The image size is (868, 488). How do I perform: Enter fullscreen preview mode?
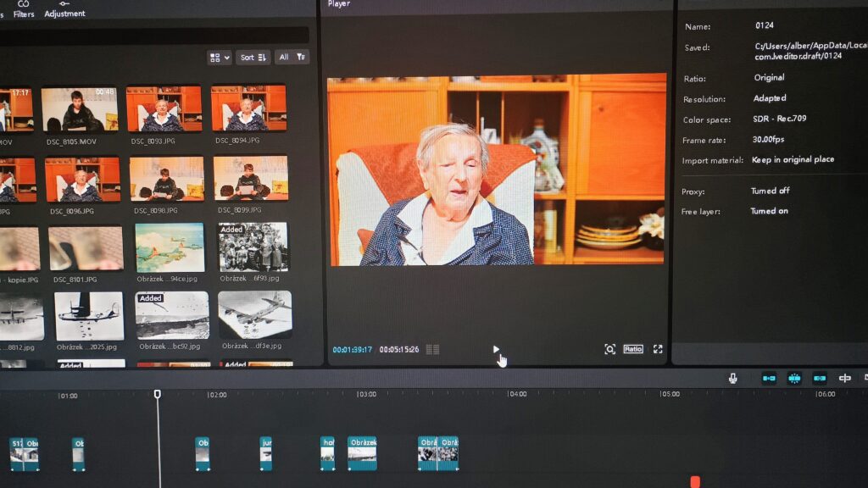pyautogui.click(x=658, y=349)
